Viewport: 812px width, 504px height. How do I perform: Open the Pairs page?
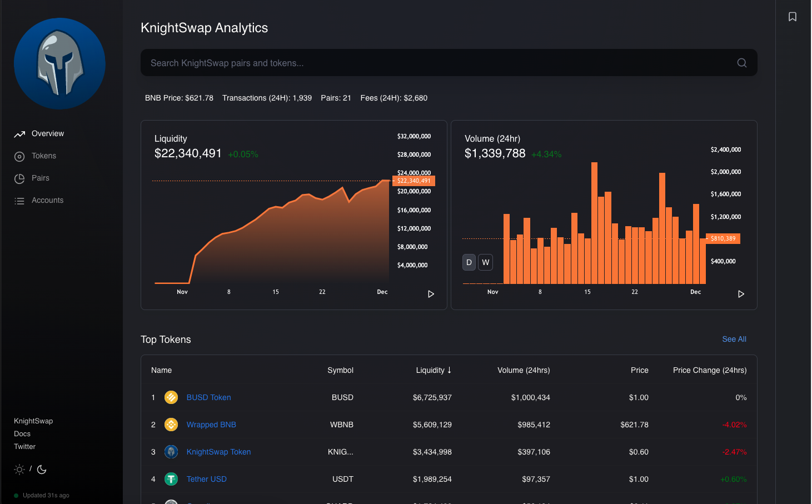click(41, 178)
